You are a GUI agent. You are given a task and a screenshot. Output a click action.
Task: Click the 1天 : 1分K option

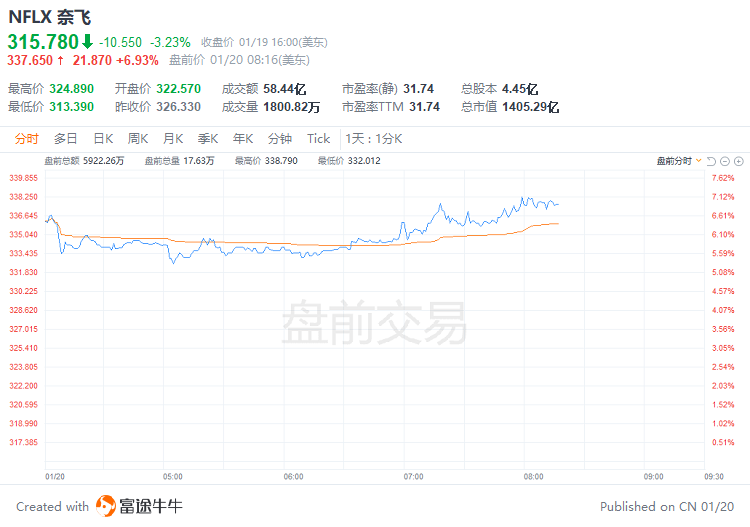click(374, 139)
